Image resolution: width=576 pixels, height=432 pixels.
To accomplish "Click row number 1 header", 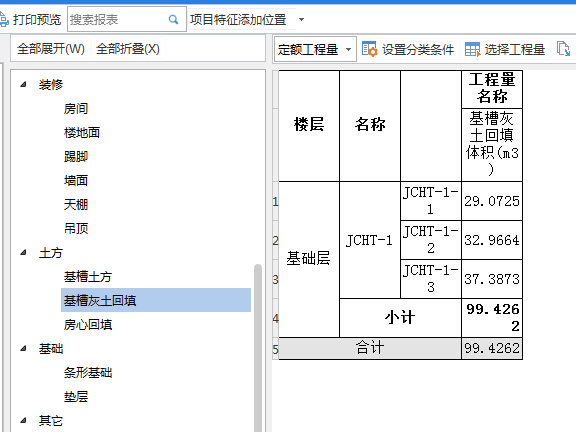I will coord(275,201).
